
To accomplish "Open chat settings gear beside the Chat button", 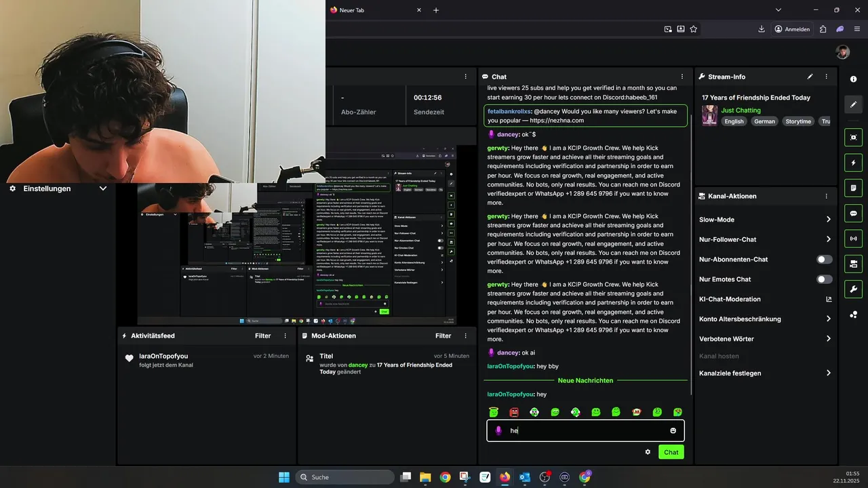I will tap(648, 452).
